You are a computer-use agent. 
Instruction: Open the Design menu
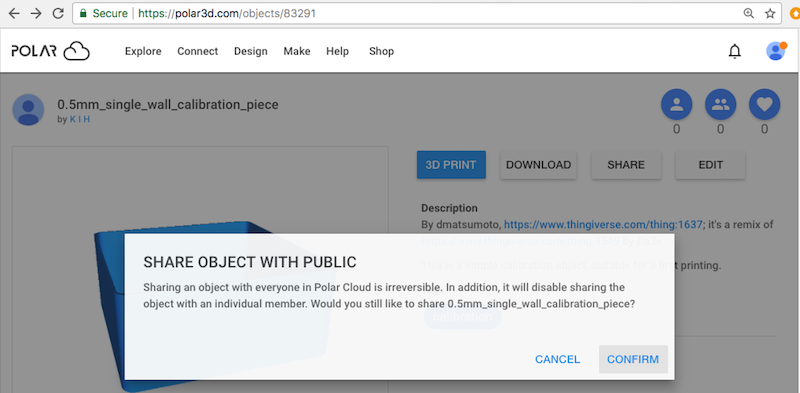(251, 51)
